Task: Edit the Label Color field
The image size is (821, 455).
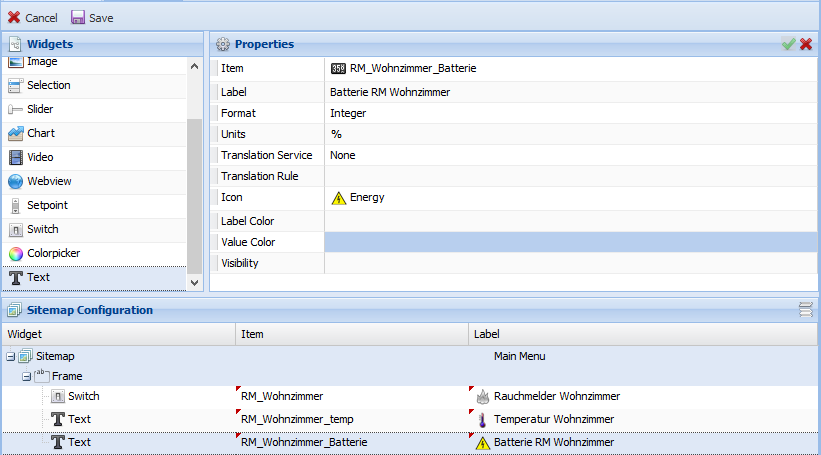Action: pyautogui.click(x=570, y=220)
